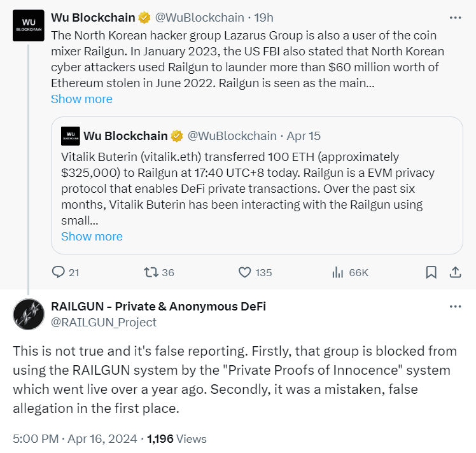Click RAILGUN - Private & Anonymous DeFi name

tap(158, 306)
